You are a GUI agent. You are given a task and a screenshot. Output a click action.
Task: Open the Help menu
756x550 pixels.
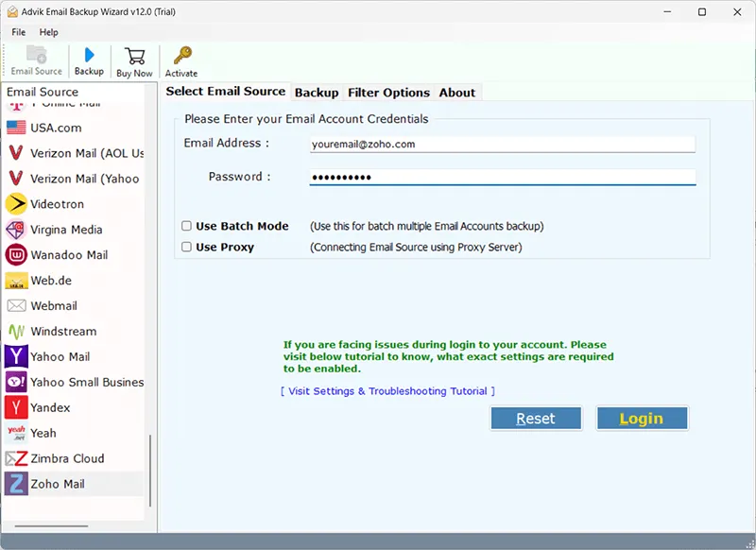[x=49, y=32]
